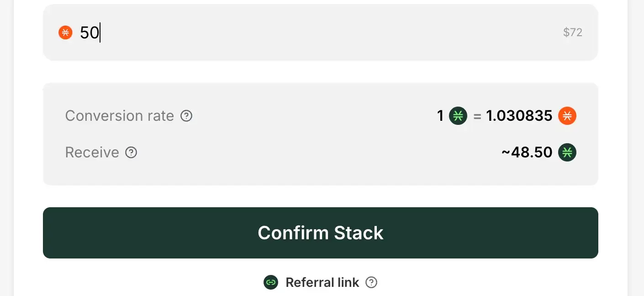Show the Referral link help question mark icon
Viewport: 644px width, 296px height.
point(372,282)
